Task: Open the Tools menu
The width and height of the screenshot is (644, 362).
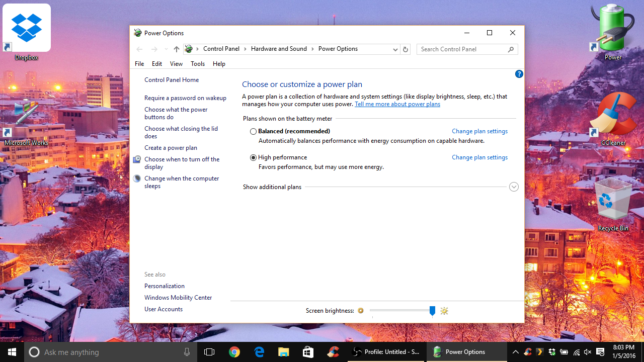Action: click(197, 64)
